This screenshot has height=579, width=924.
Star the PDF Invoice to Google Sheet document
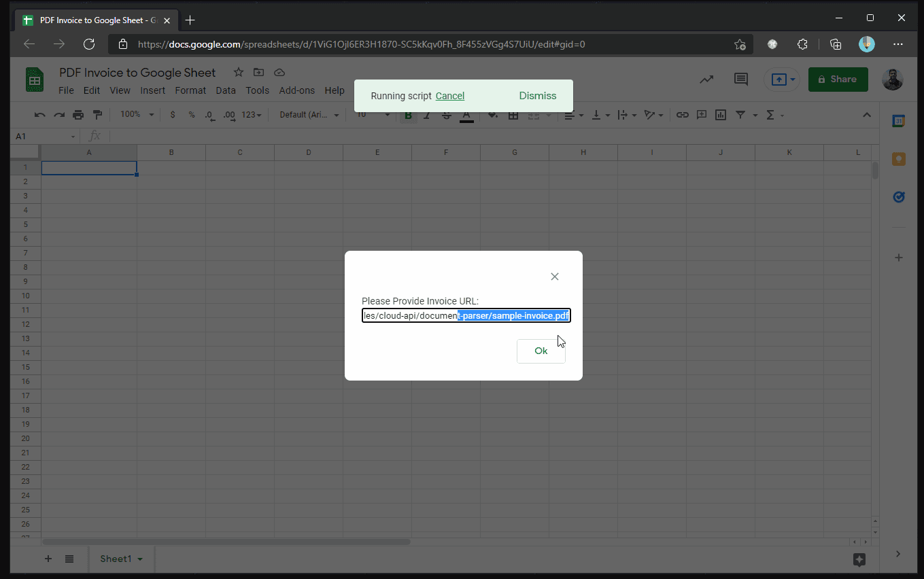tap(238, 73)
